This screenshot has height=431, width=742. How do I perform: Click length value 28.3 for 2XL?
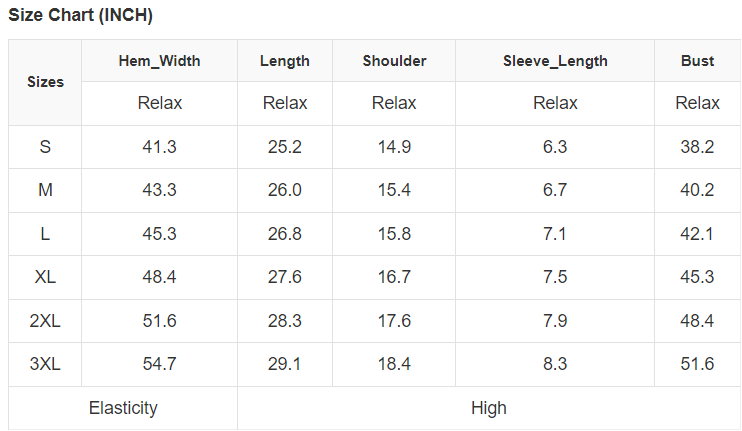285,321
